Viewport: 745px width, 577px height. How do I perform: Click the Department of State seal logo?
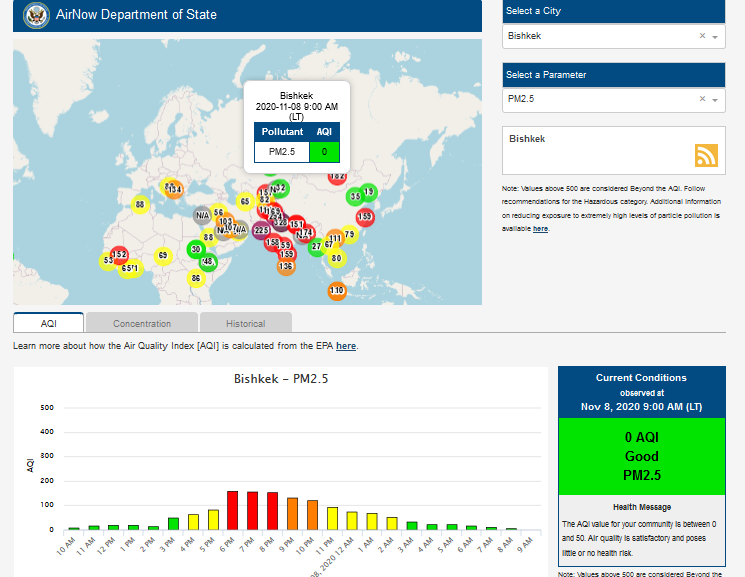tap(36, 15)
